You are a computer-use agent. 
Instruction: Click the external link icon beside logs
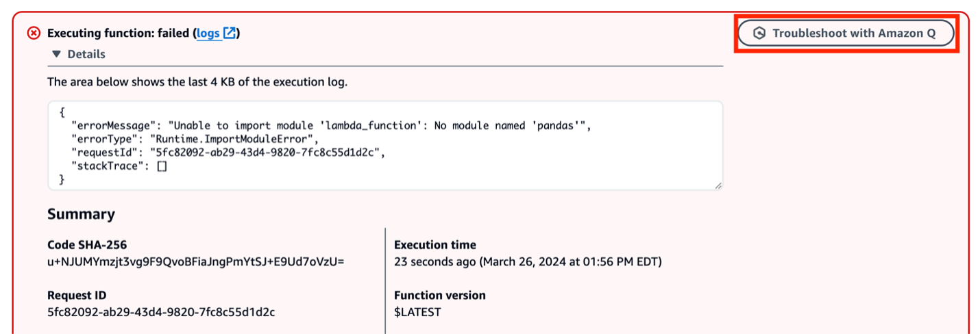point(230,32)
